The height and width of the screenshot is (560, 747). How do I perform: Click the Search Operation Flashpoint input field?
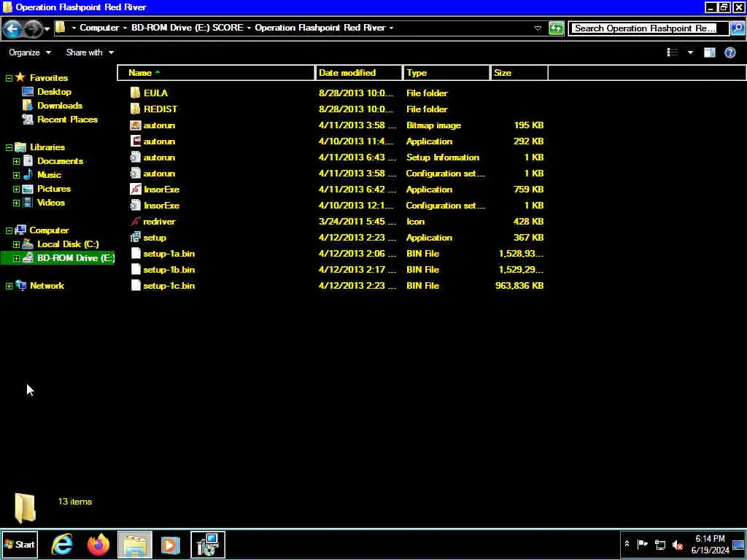[x=648, y=28]
